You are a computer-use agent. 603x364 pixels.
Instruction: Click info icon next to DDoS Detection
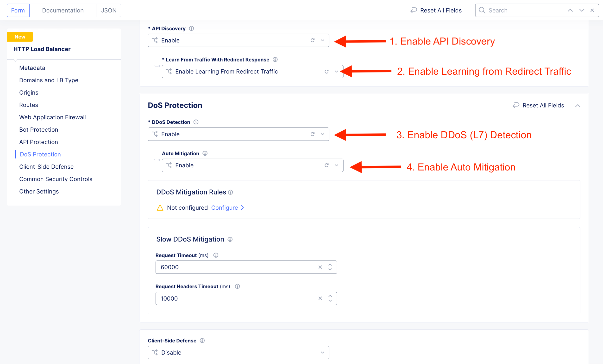click(196, 122)
